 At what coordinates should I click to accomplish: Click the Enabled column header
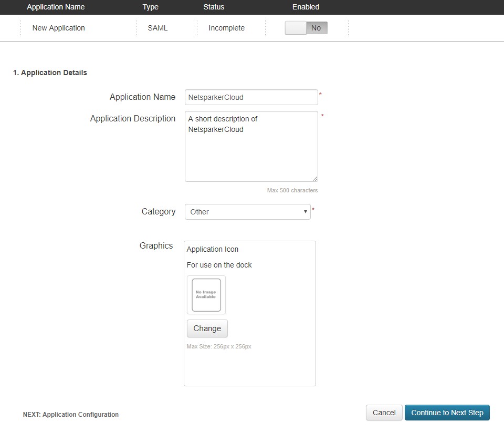[x=306, y=7]
